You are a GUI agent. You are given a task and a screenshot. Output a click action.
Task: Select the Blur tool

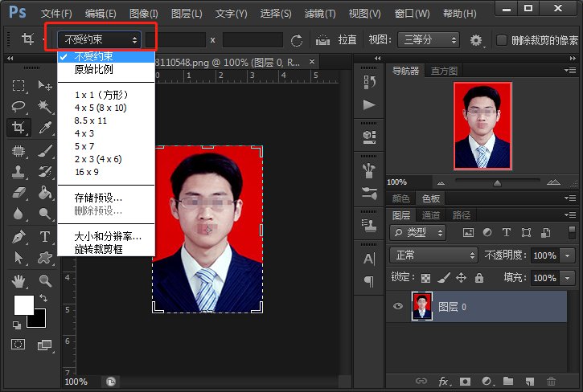pos(18,214)
